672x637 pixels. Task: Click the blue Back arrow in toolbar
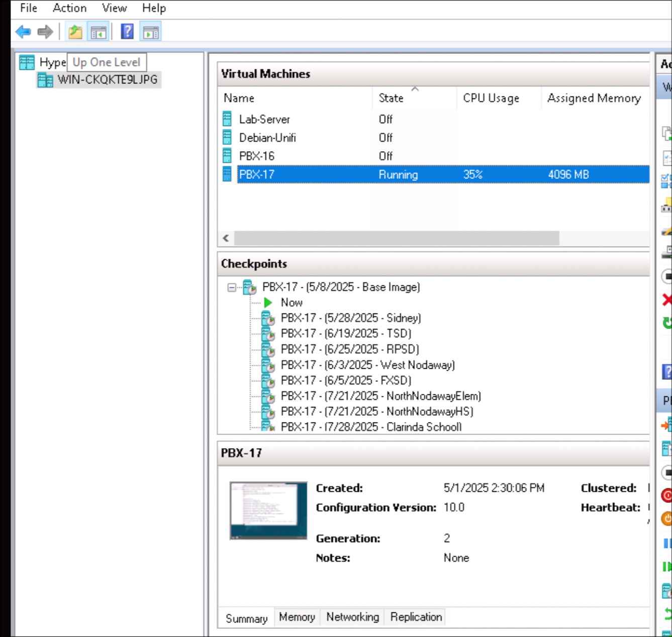23,32
